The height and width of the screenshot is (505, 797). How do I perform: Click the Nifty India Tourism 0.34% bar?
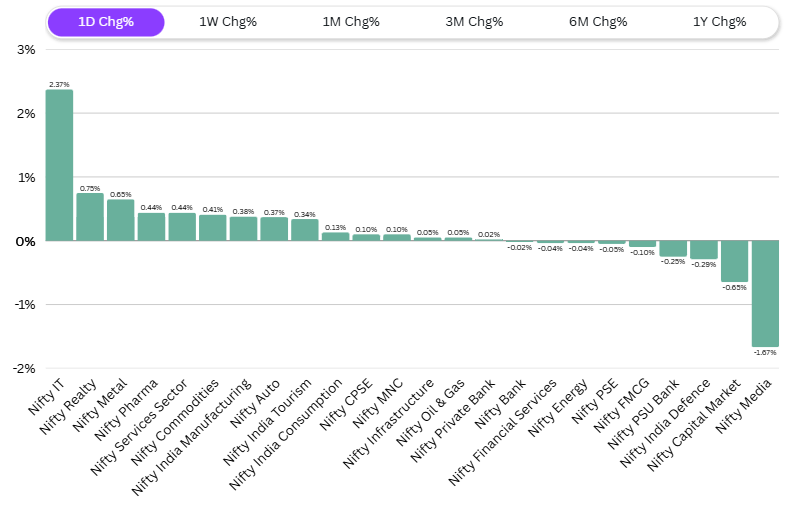point(304,230)
